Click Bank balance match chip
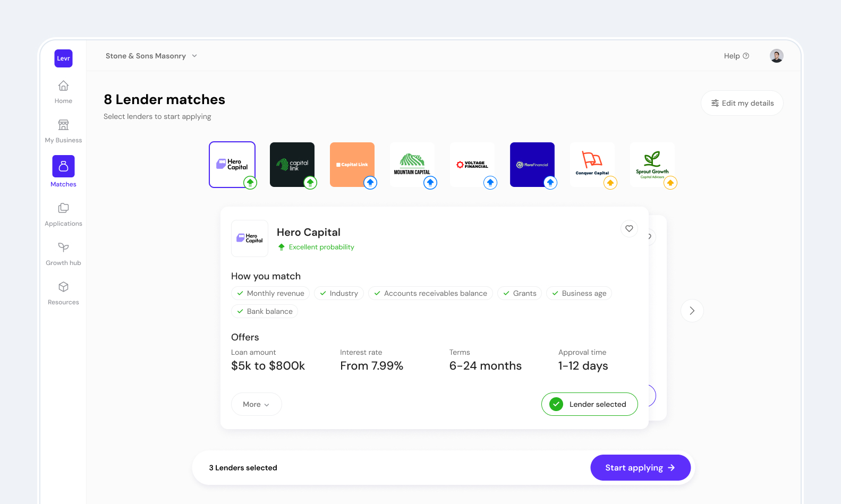This screenshot has height=504, width=841. 265,311
